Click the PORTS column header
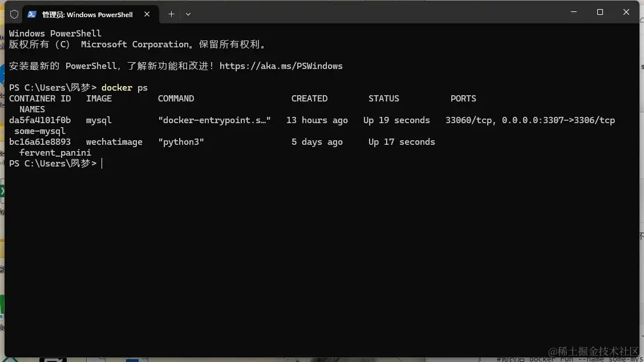 point(463,99)
